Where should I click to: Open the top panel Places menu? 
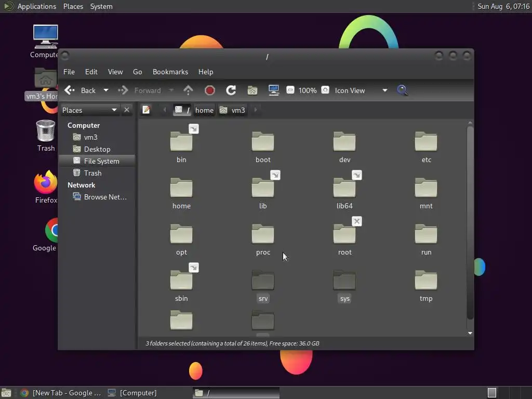click(73, 6)
